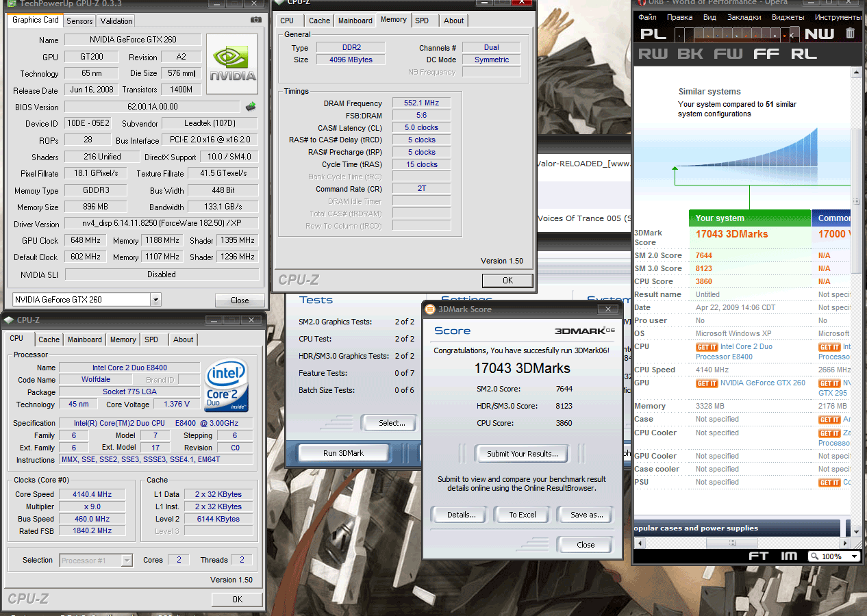Open the Processor #1 selection dropdown in CPU-Z

coord(127,561)
